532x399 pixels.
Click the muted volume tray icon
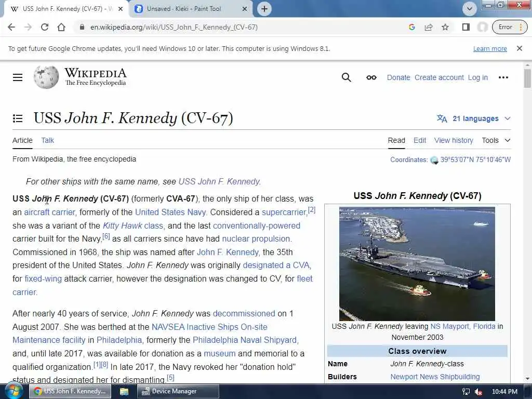478,392
